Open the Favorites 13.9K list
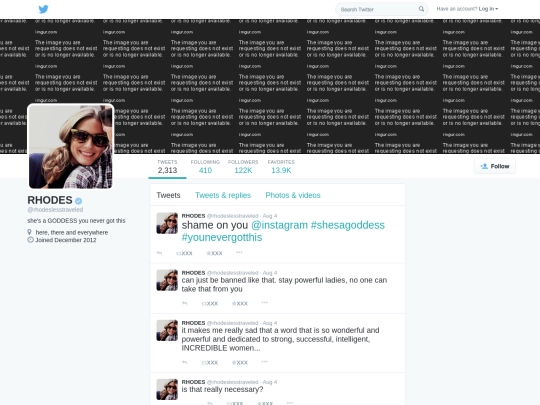This screenshot has width=540, height=405. [281, 167]
